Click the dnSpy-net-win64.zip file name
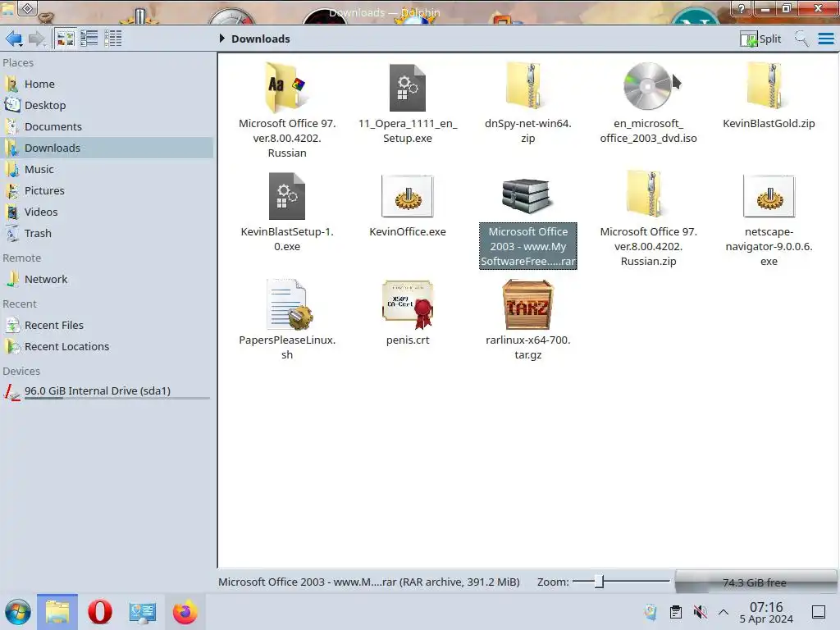840x630 pixels. click(x=528, y=130)
